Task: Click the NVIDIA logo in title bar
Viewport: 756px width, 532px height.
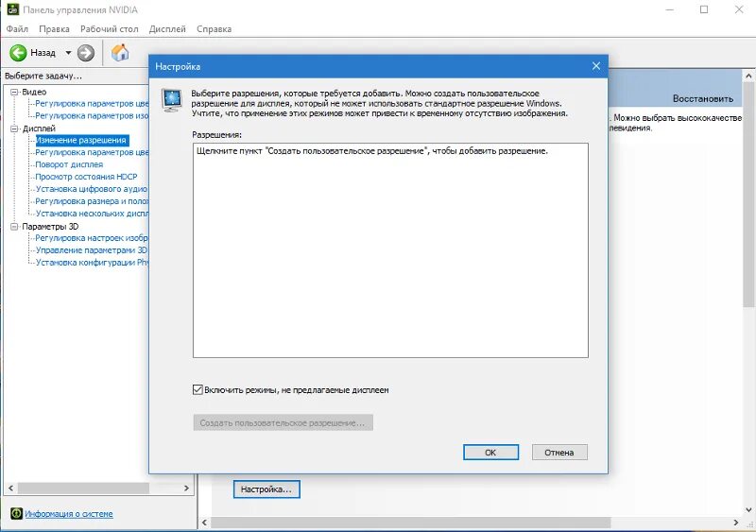Action: click(13, 9)
